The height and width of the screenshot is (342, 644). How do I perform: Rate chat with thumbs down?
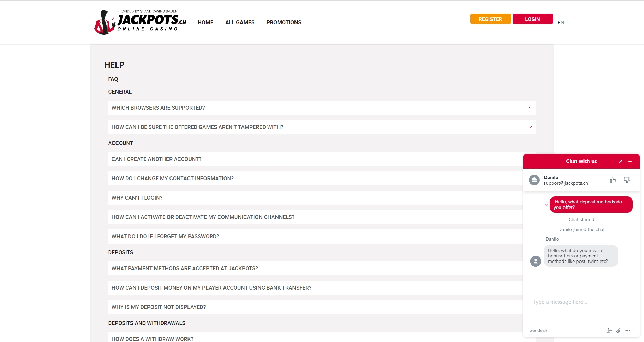click(627, 180)
